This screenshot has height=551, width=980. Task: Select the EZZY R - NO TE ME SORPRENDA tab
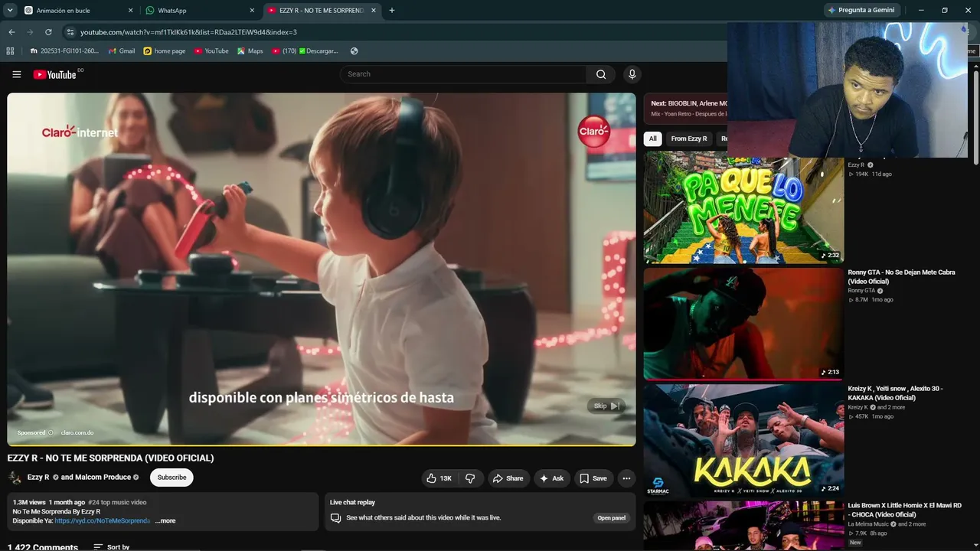321,11
